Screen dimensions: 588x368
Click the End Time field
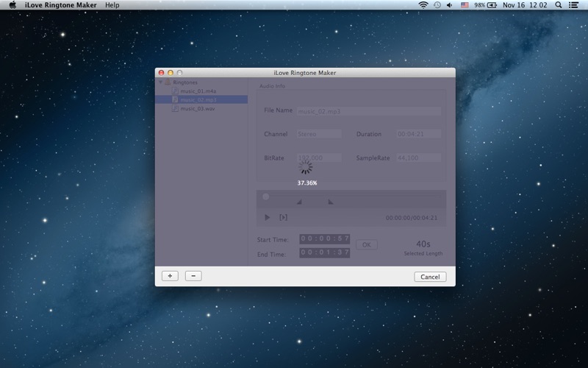tap(324, 252)
